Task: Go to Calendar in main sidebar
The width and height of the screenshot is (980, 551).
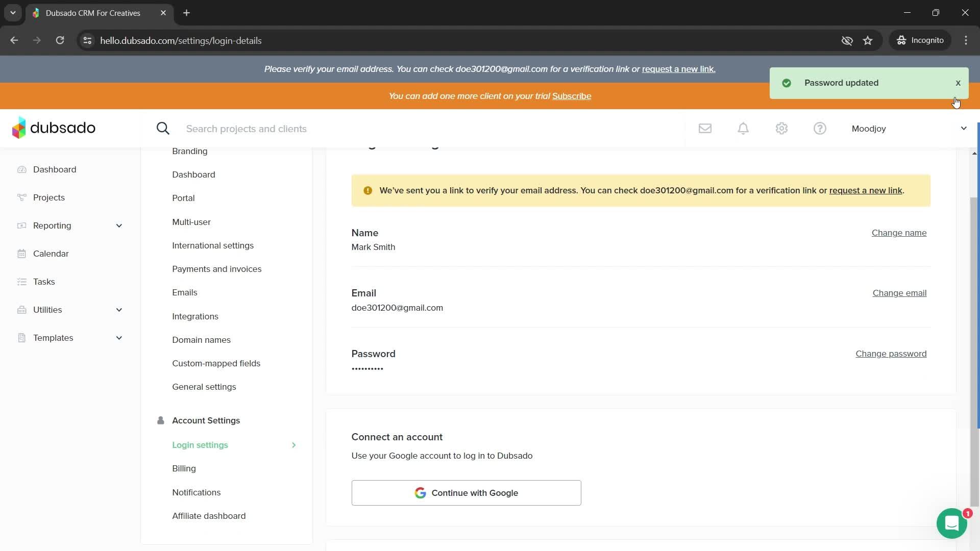Action: coord(51,254)
